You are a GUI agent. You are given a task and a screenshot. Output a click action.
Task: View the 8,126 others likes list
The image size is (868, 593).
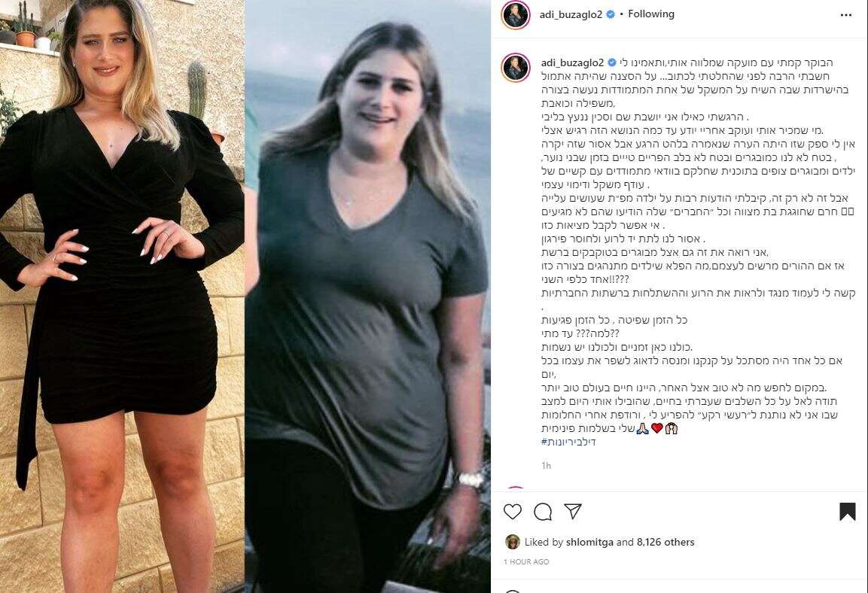pos(665,542)
